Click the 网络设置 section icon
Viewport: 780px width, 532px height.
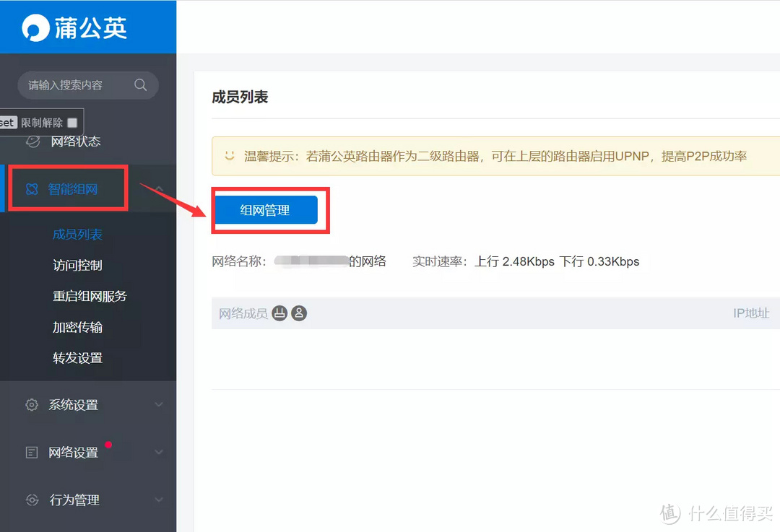[x=31, y=452]
